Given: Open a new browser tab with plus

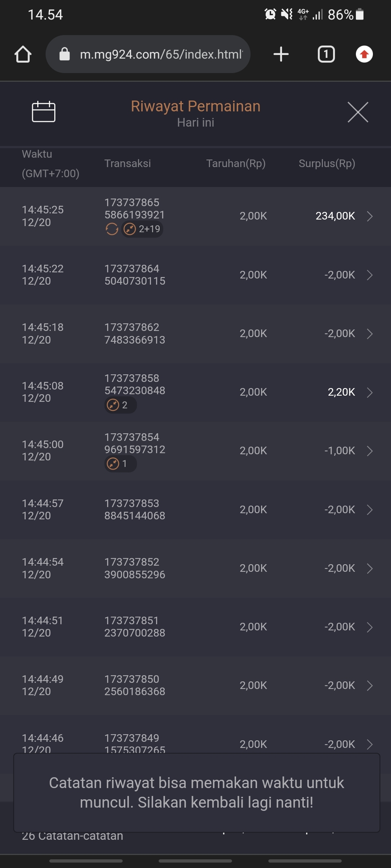Looking at the screenshot, I should [281, 55].
